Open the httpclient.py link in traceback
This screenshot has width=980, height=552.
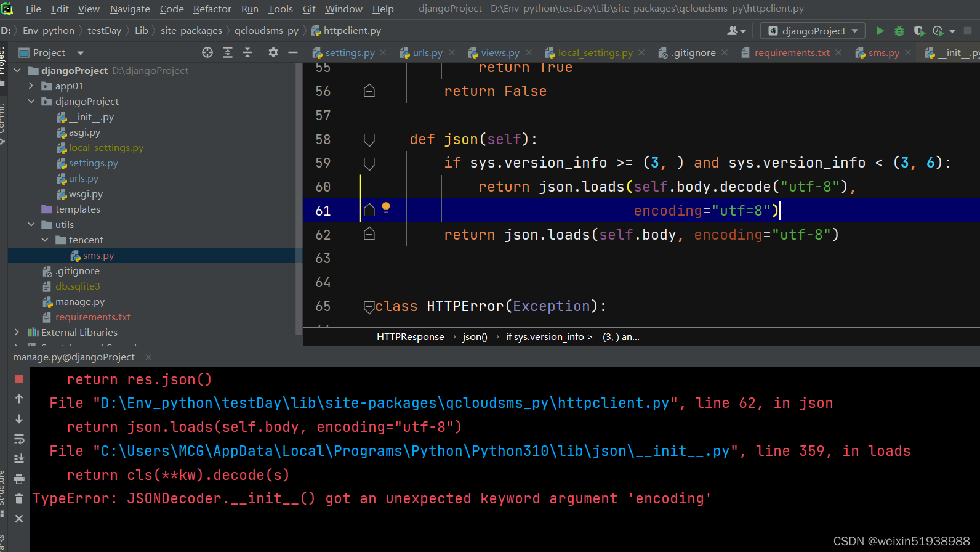(x=385, y=403)
